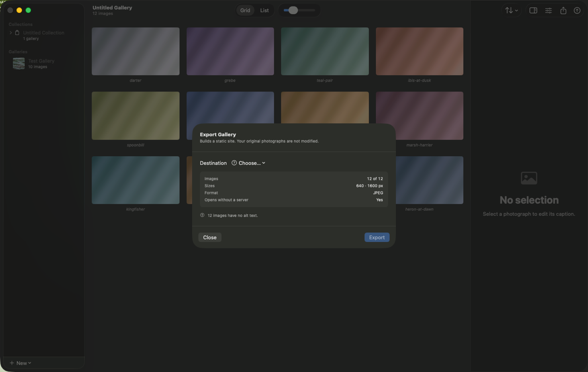Select the spoonbill photo thumbnail
588x372 pixels.
point(135,116)
